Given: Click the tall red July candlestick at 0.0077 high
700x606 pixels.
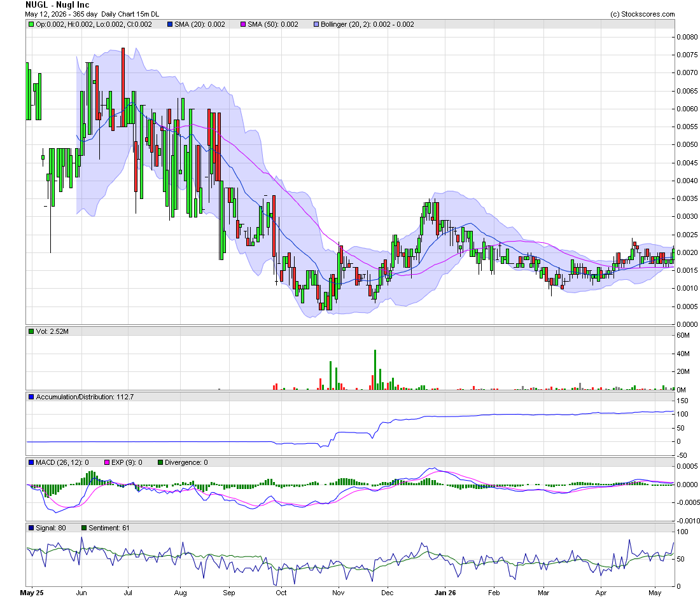Looking at the screenshot, I should click(x=123, y=88).
